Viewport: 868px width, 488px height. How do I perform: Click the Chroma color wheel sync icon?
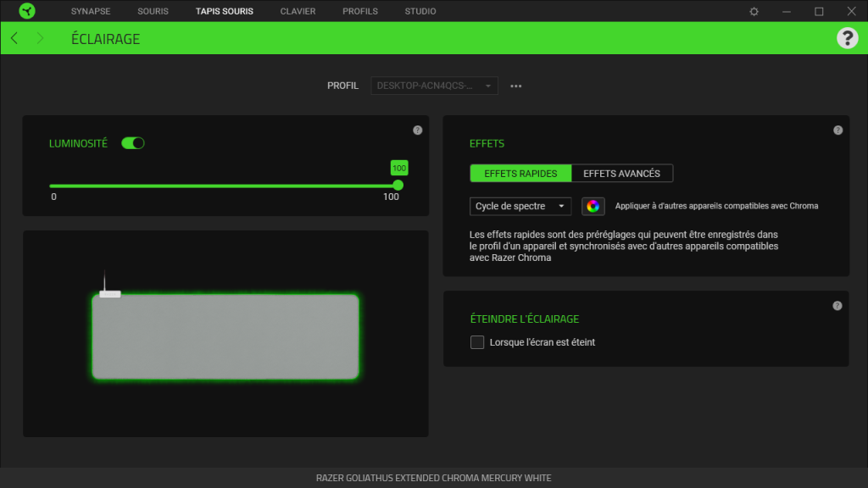[x=593, y=206]
